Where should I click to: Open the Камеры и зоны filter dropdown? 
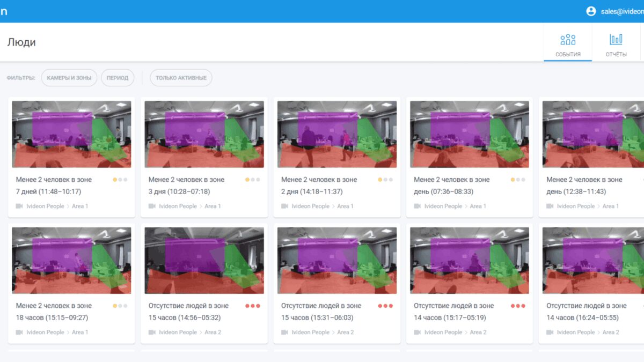click(69, 78)
